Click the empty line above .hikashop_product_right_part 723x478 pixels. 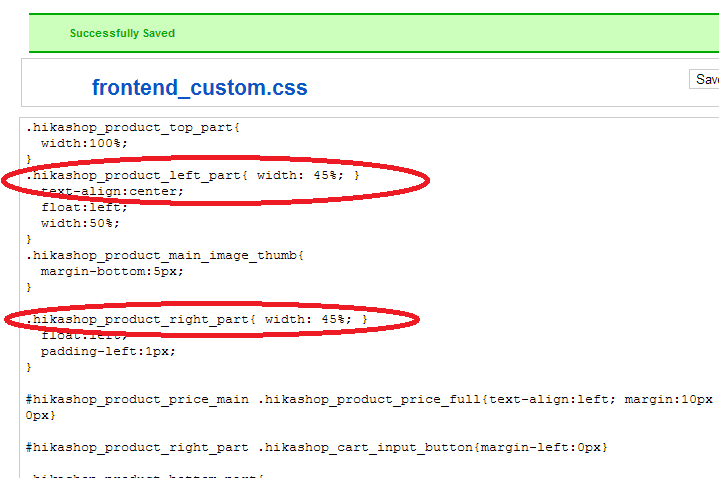coord(200,303)
